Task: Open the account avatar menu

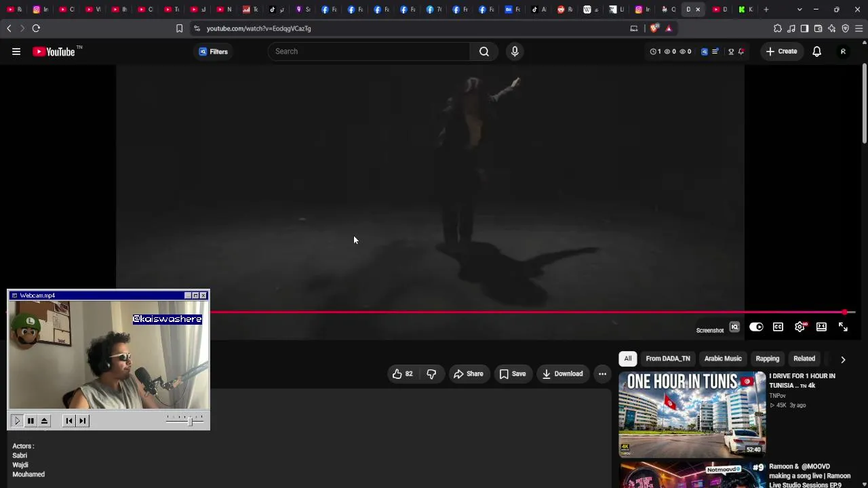Action: click(x=843, y=52)
